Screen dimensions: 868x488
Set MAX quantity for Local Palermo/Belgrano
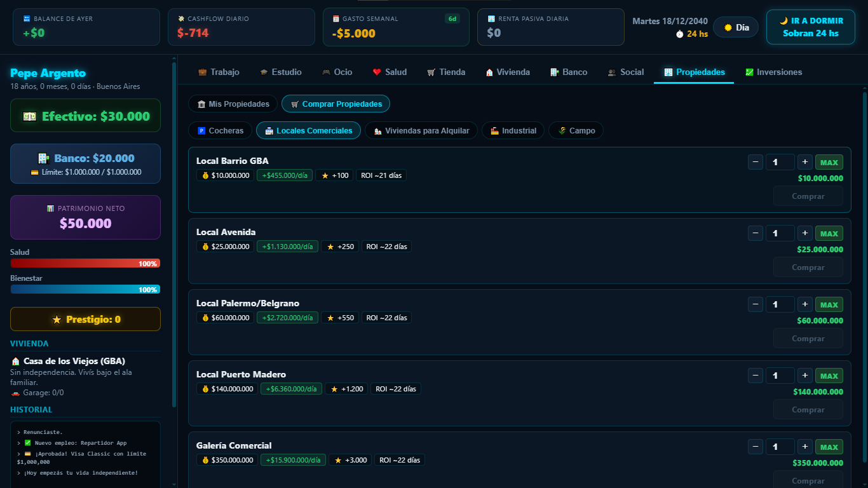[x=829, y=304]
